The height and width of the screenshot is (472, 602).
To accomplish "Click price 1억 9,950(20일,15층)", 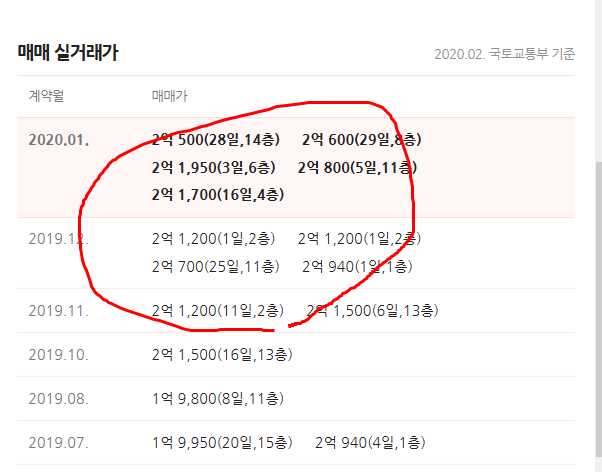I will coord(222,443).
